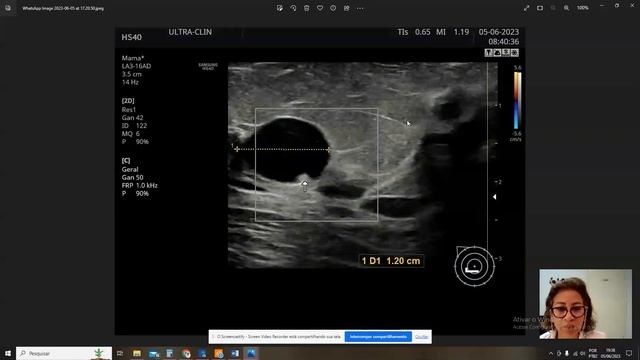Click the print or share icon beside info

pyautogui.click(x=347, y=8)
